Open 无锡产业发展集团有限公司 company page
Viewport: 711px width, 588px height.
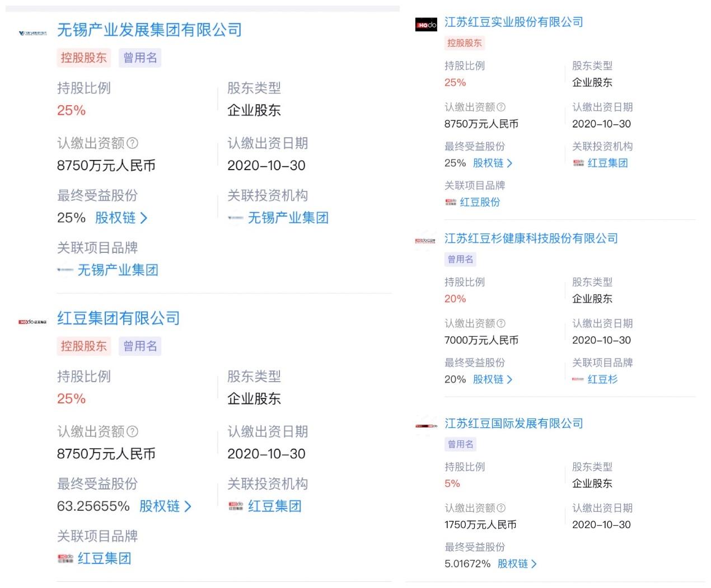(x=149, y=30)
